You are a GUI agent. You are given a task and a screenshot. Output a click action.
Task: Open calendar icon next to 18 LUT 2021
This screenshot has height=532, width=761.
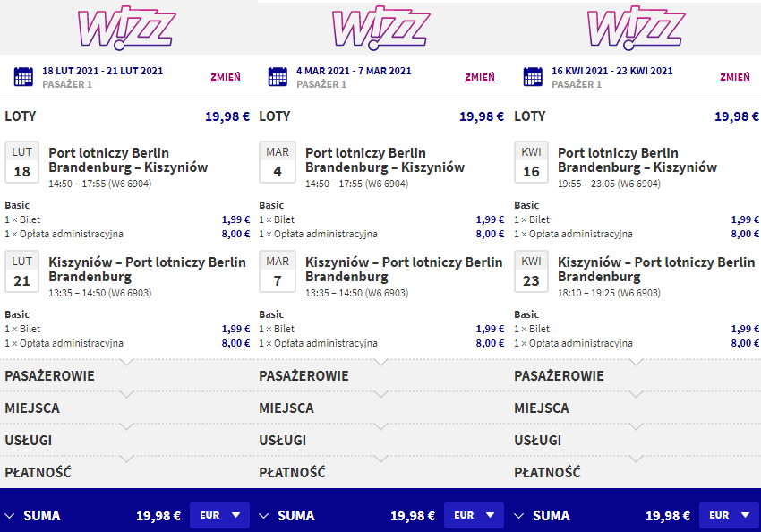coord(23,77)
